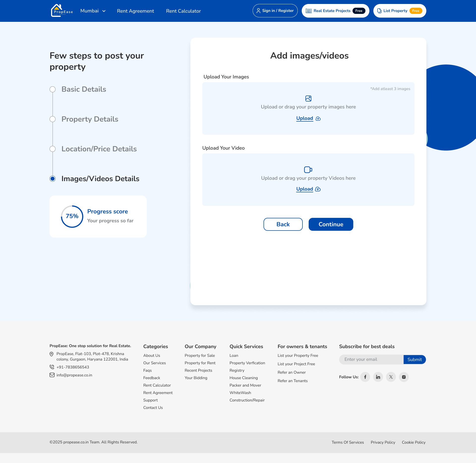Click the image upload picture icon
Viewport: 476px width, 463px height.
pos(308,99)
